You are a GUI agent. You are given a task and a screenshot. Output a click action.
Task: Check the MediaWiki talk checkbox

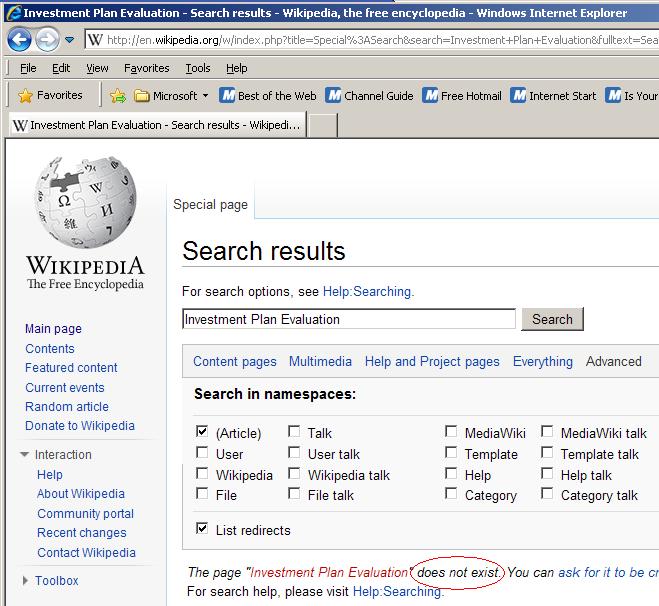click(547, 431)
